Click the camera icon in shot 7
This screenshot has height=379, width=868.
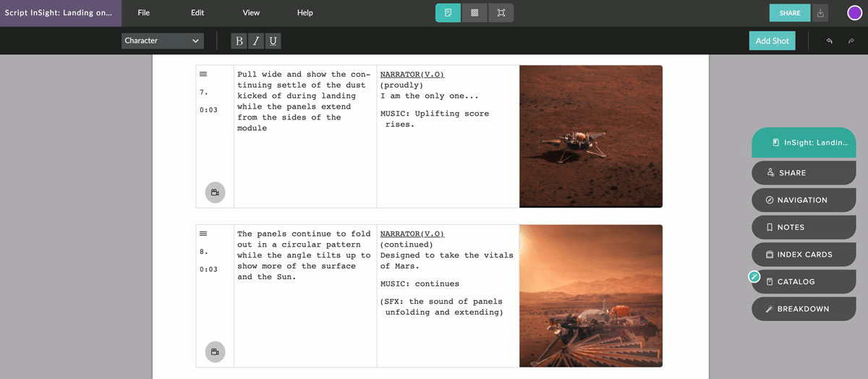(215, 192)
